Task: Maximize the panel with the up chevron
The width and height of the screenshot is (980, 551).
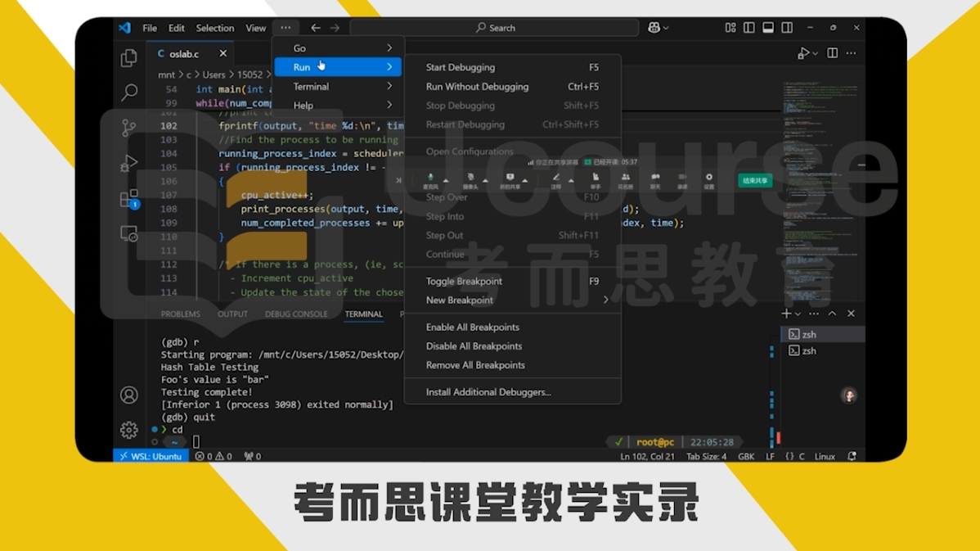Action: coord(833,314)
